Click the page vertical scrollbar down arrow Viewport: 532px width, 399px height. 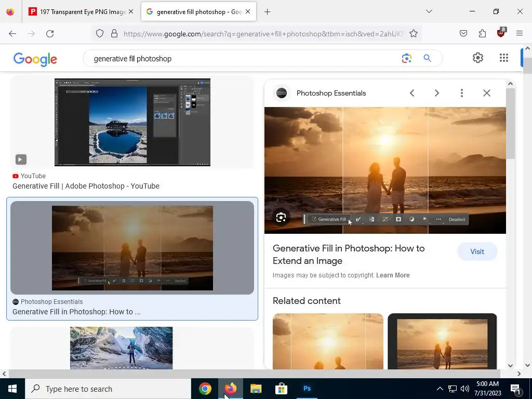(527, 365)
